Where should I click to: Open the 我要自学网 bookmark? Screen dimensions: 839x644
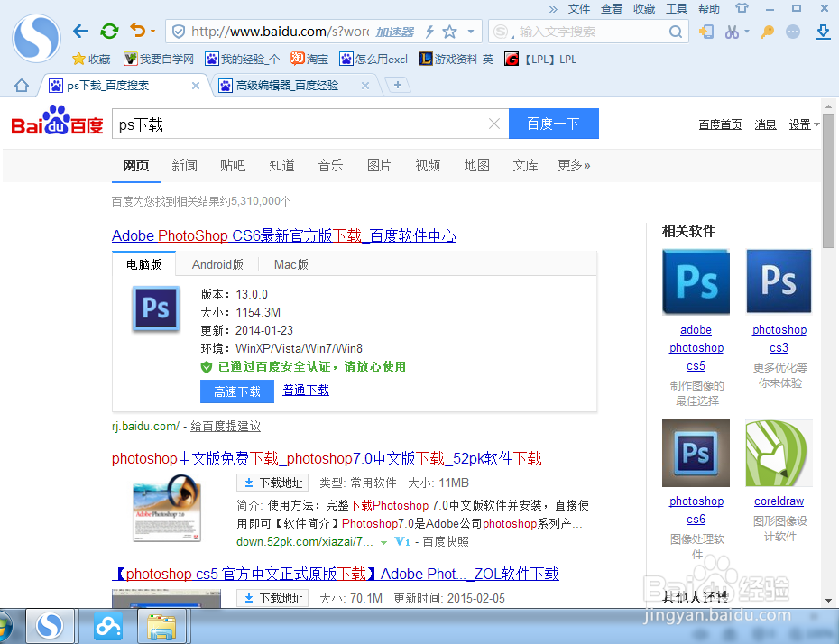tap(159, 59)
